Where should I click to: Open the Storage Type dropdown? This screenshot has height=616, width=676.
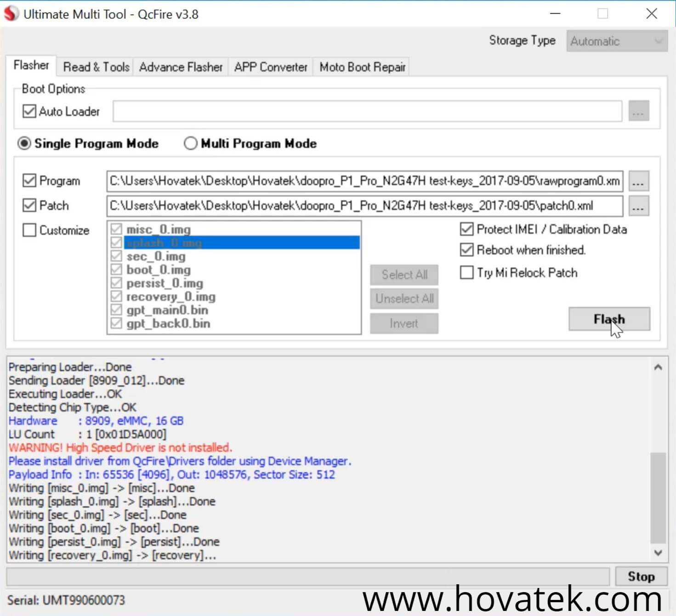coord(616,41)
